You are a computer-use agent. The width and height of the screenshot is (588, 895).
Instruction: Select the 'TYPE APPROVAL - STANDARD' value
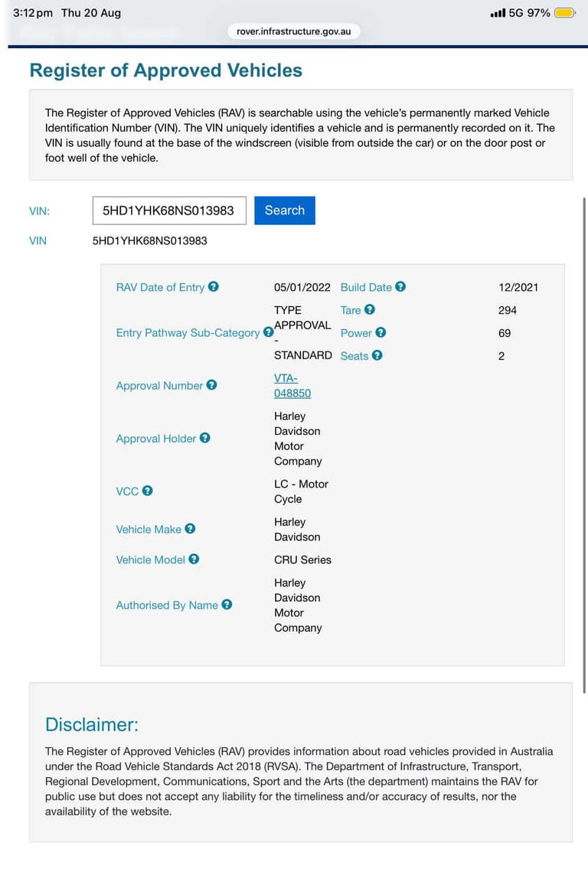[x=302, y=333]
